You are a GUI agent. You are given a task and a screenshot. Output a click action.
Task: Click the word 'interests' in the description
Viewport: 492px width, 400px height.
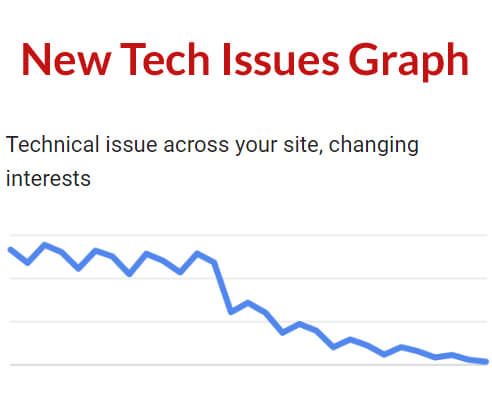pyautogui.click(x=48, y=179)
